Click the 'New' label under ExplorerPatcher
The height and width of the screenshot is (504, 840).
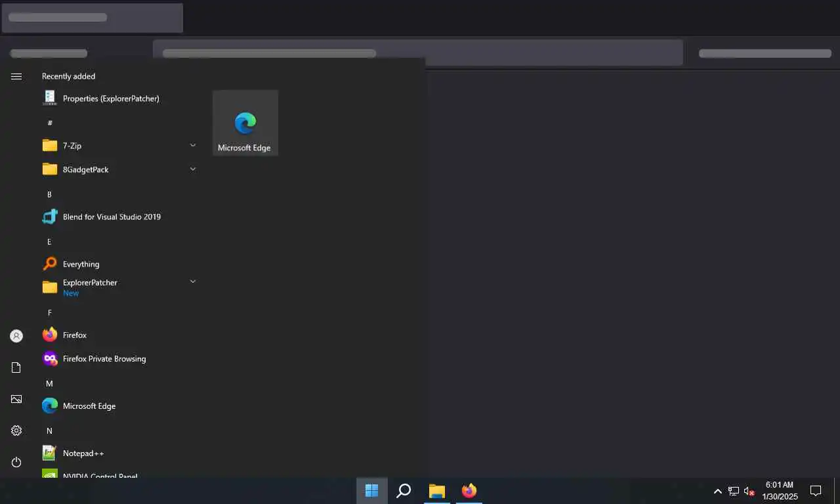(71, 293)
